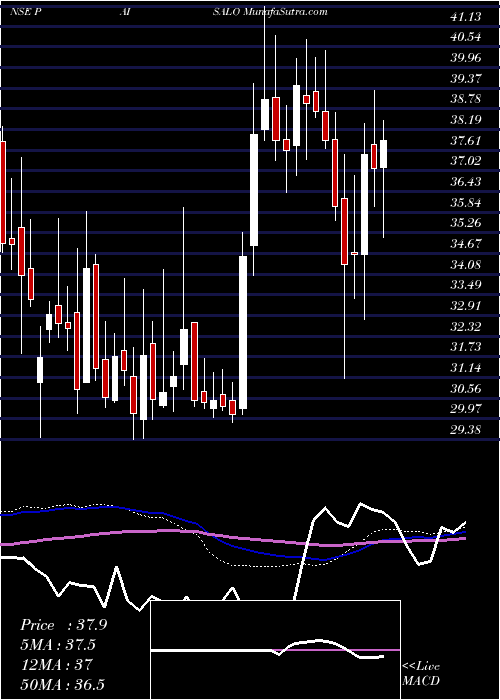The height and width of the screenshot is (700, 500).
Task: Click the latest white candlestick on the right
Action: coord(383,154)
